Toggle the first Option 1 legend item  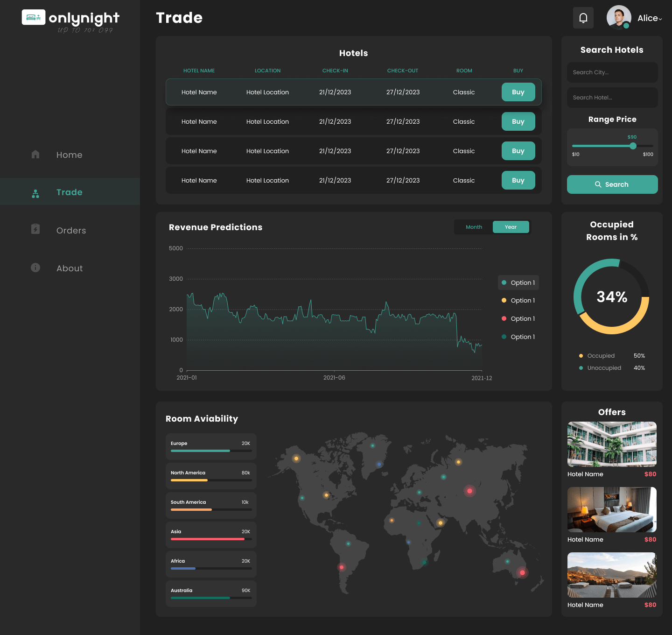pyautogui.click(x=518, y=282)
